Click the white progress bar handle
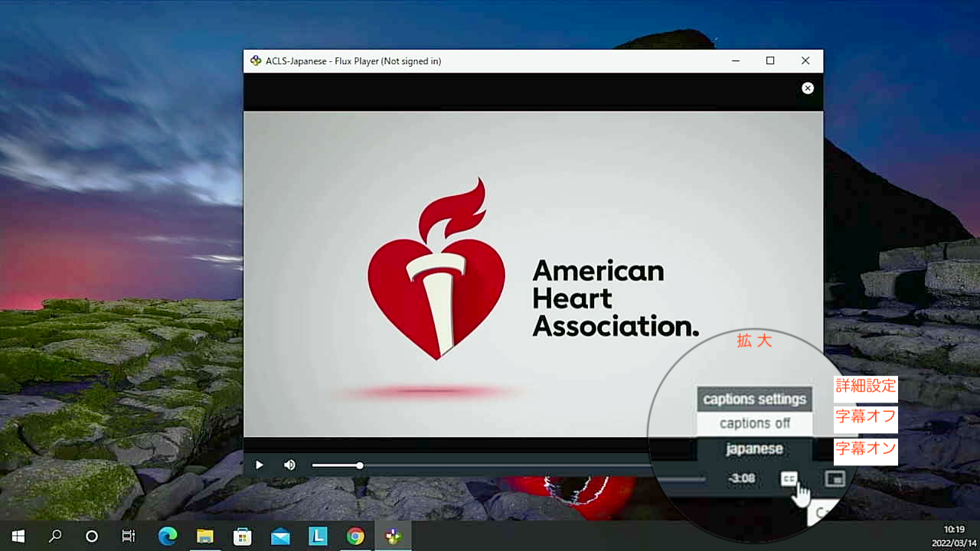Viewport: 980px width, 551px height. pos(360,465)
